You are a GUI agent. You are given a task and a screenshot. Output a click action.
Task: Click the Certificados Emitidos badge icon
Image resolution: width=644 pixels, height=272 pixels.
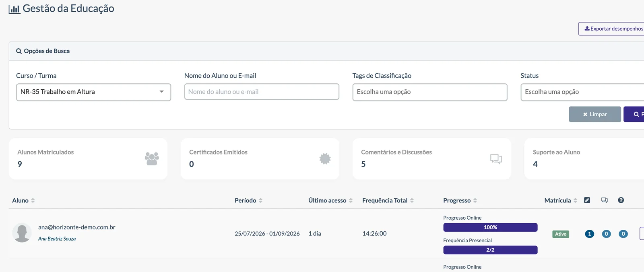point(325,159)
